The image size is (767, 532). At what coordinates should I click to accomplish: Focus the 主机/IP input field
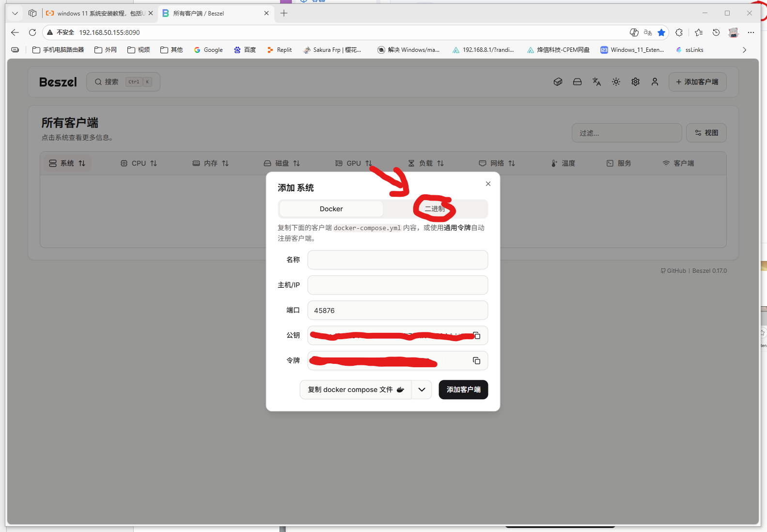pos(398,285)
